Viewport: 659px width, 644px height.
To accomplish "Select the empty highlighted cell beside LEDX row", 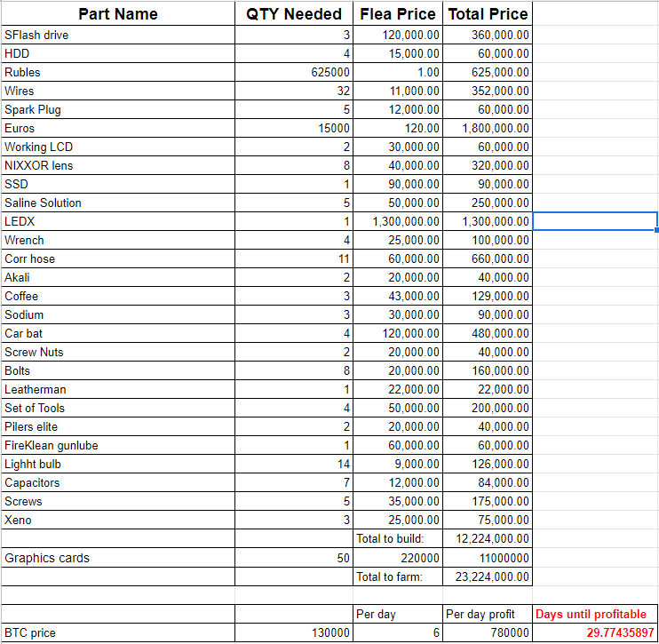I will (595, 221).
